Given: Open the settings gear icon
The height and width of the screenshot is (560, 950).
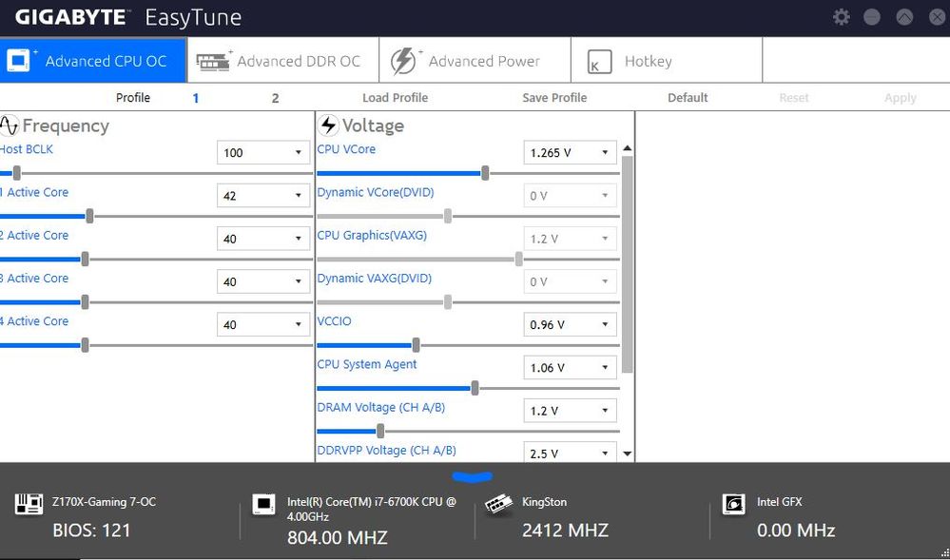Looking at the screenshot, I should 841,17.
